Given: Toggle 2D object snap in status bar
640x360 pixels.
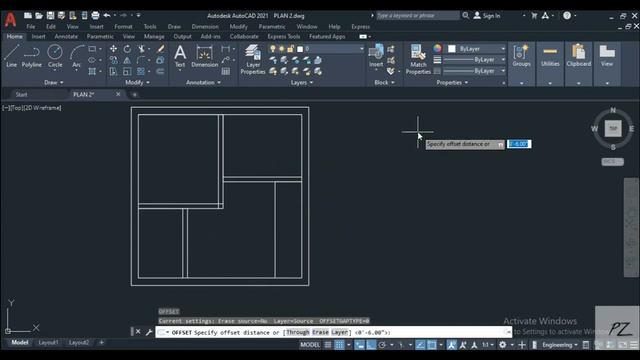Looking at the screenshot, I should pos(431,345).
